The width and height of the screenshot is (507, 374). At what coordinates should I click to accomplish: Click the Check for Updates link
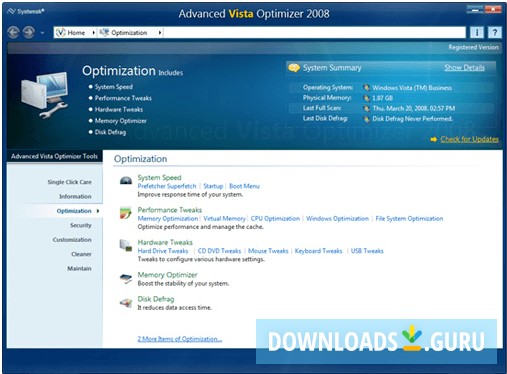[x=469, y=139]
